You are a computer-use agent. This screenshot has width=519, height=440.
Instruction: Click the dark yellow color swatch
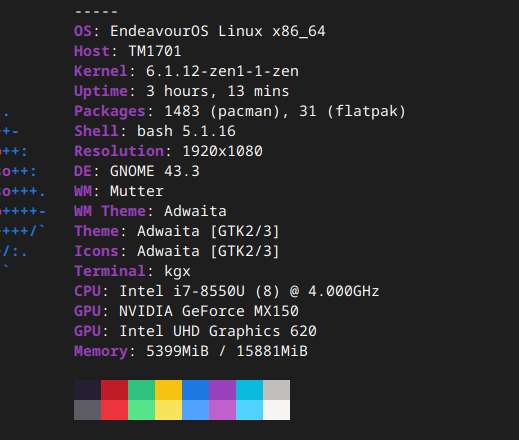168,390
